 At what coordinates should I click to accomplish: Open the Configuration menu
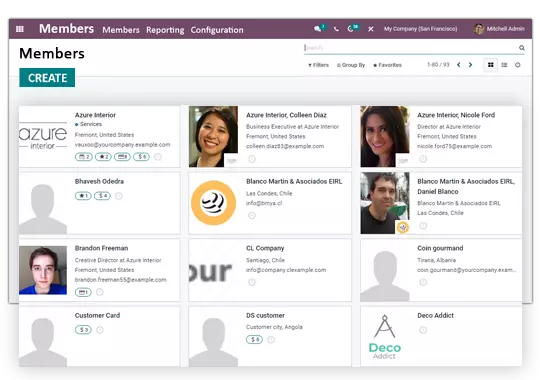[217, 30]
